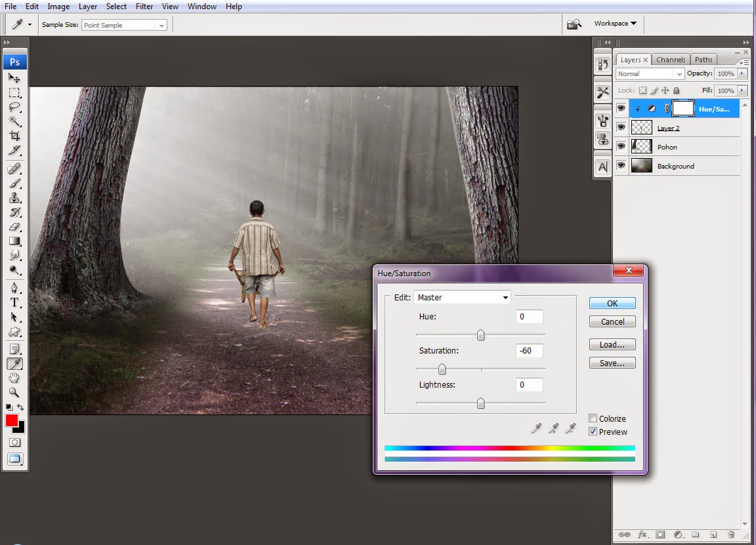Screen dimensions: 756x545
Task: Create a new layer icon
Action: pos(713,535)
